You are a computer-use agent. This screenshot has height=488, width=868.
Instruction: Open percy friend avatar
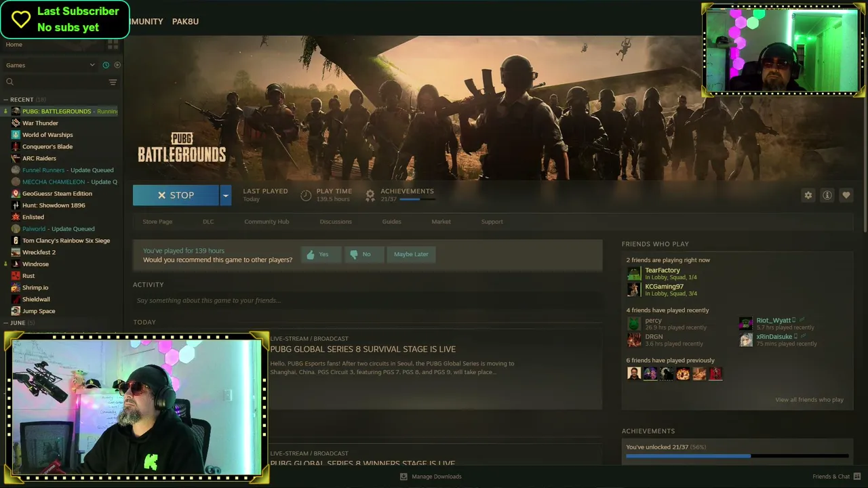(633, 323)
